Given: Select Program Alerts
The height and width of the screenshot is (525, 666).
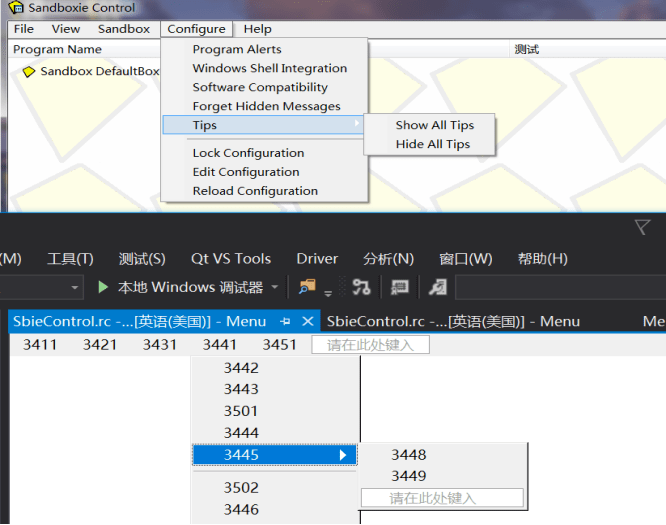Looking at the screenshot, I should (237, 49).
